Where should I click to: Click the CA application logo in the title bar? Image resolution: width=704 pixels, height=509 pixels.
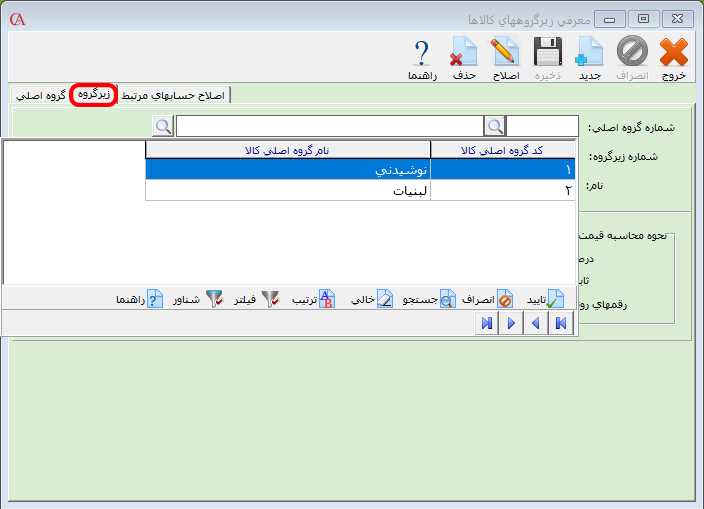[x=17, y=19]
